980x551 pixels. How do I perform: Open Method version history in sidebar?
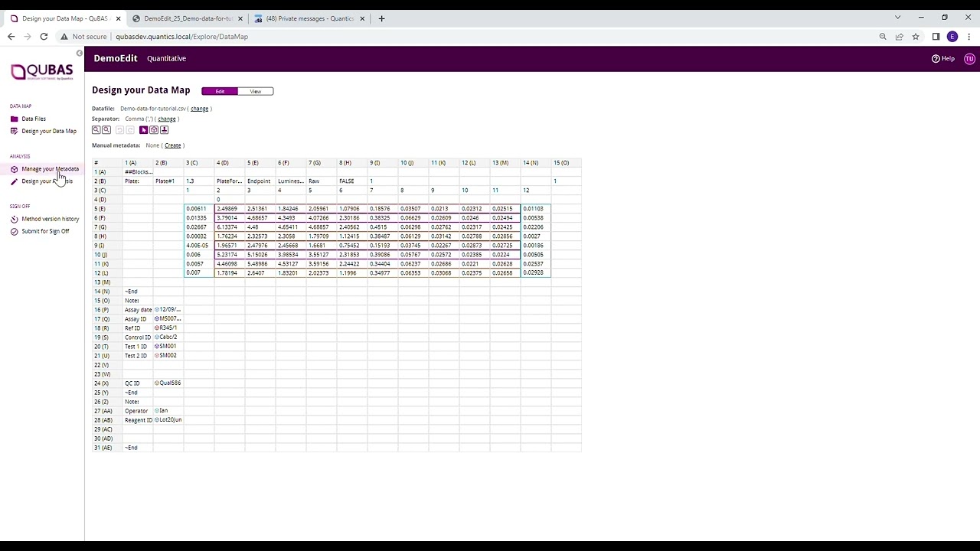[x=51, y=219]
